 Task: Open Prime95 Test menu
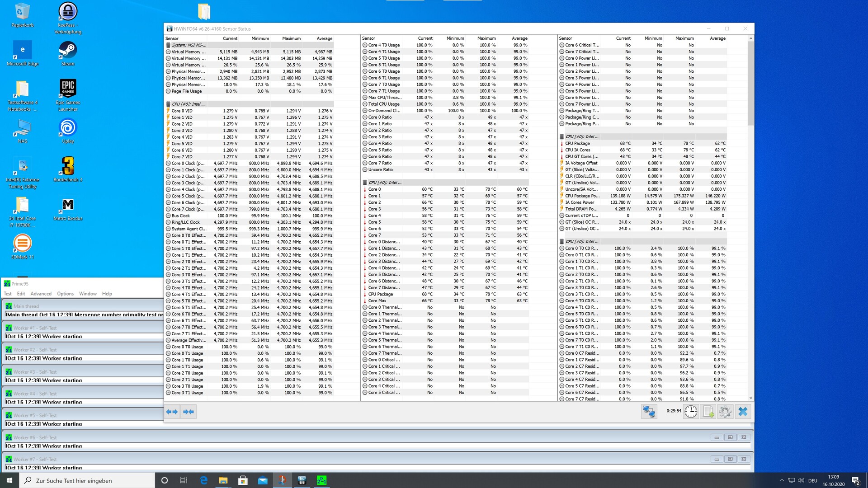tap(8, 294)
